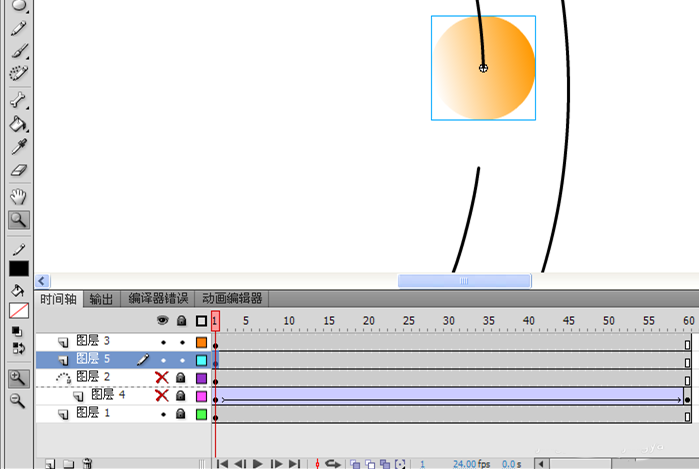Swap stroke and fill colors

click(x=19, y=348)
